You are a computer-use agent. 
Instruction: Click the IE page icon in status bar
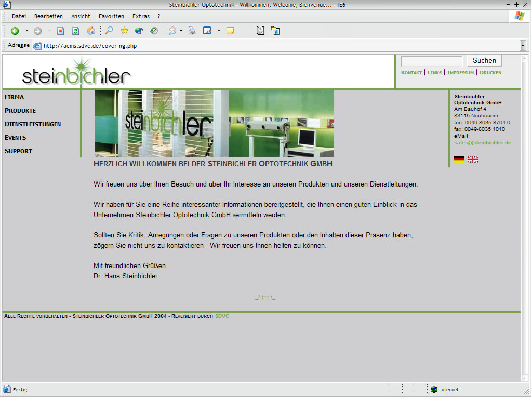(6, 389)
